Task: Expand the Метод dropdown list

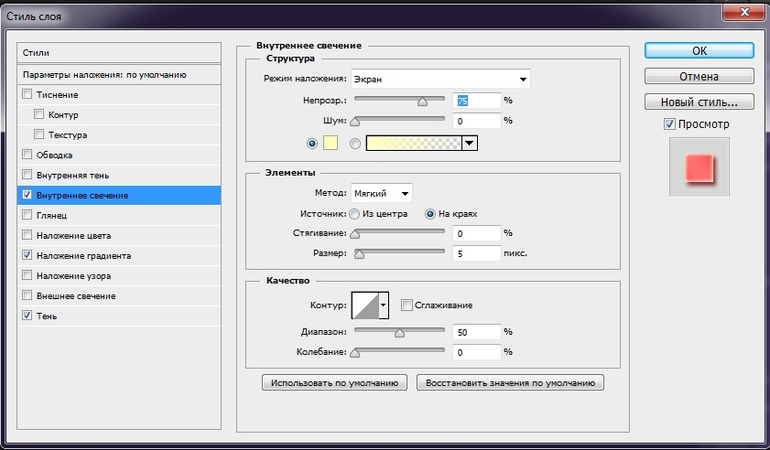Action: 382,192
